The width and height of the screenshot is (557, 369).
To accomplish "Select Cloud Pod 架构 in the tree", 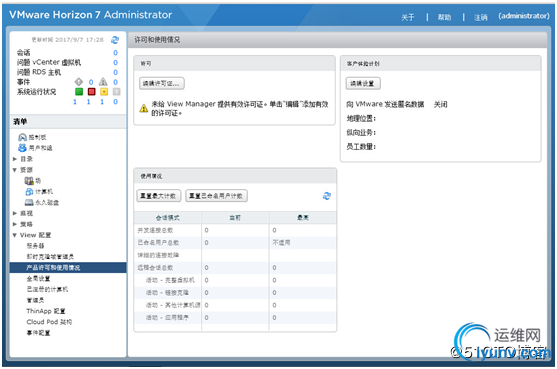I will [49, 322].
